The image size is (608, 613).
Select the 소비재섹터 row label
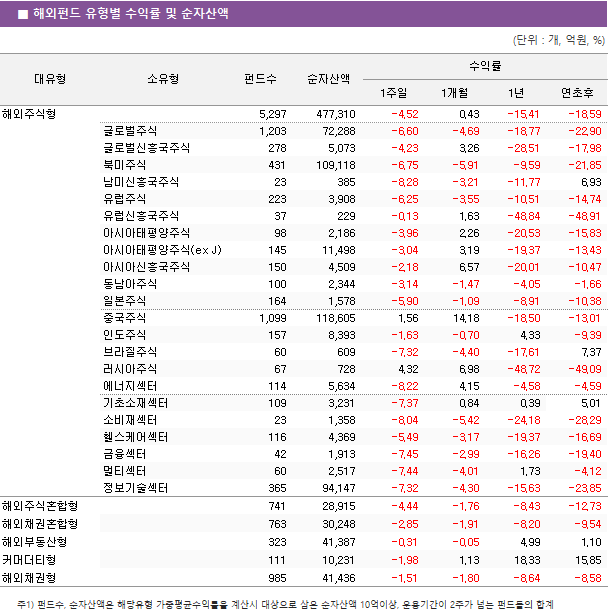point(130,420)
